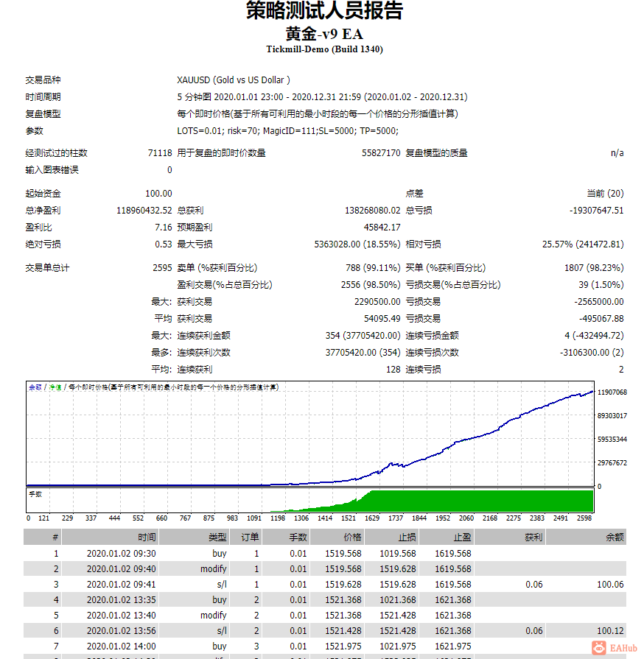Click price cell 1521.975 in row 7
The image size is (644, 659).
[x=343, y=646]
